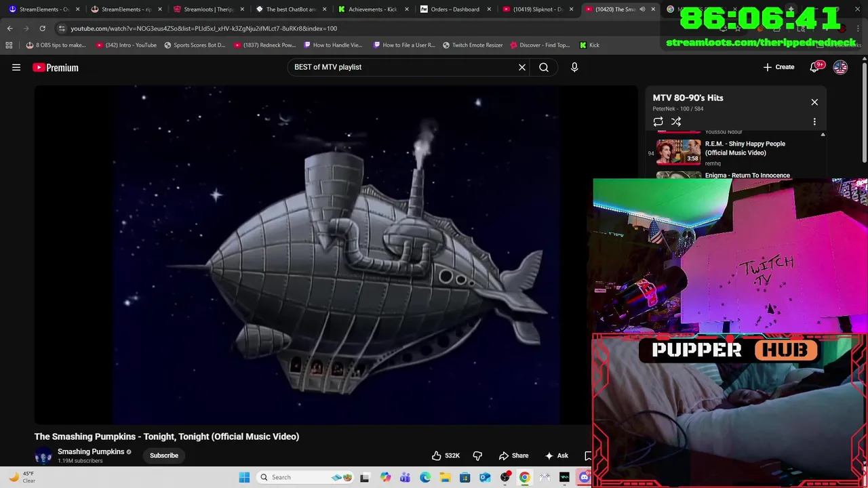This screenshot has width=868, height=488.
Task: Switch to Slipknot YouTube tab
Action: tap(537, 9)
